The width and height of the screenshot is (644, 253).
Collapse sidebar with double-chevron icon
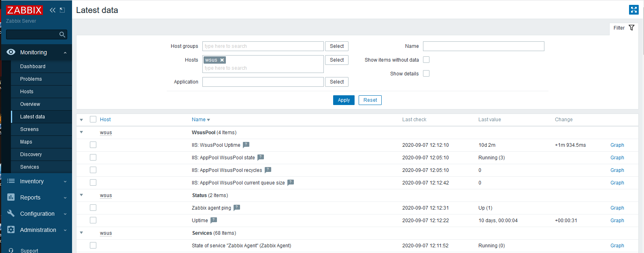[53, 10]
